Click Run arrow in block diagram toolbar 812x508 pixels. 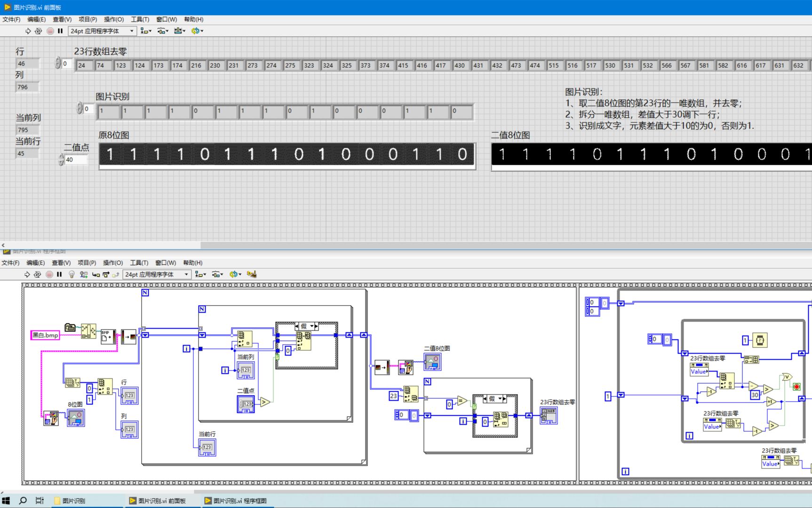tap(27, 274)
